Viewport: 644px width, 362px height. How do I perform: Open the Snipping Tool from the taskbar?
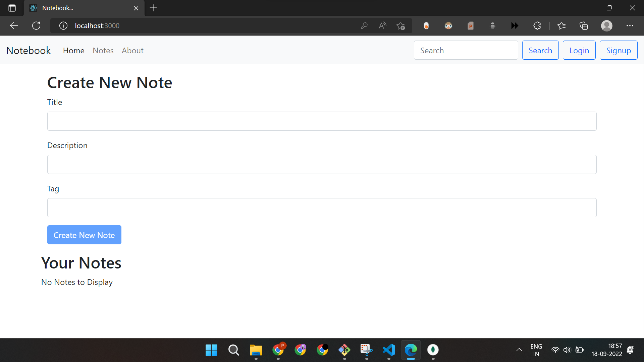point(366,350)
